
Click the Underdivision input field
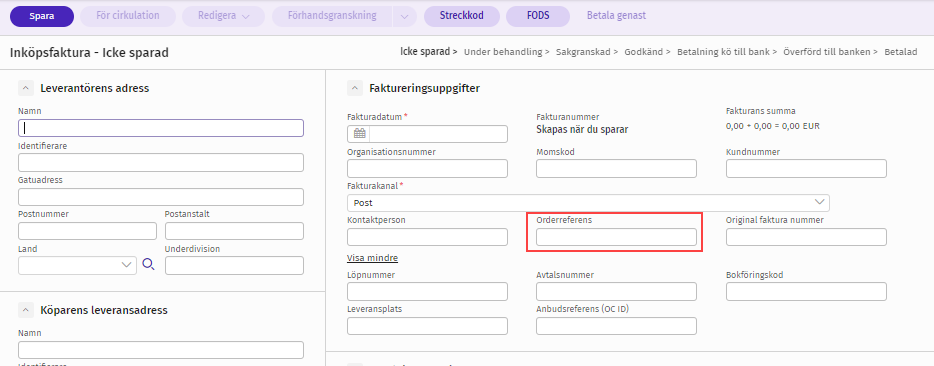point(234,265)
